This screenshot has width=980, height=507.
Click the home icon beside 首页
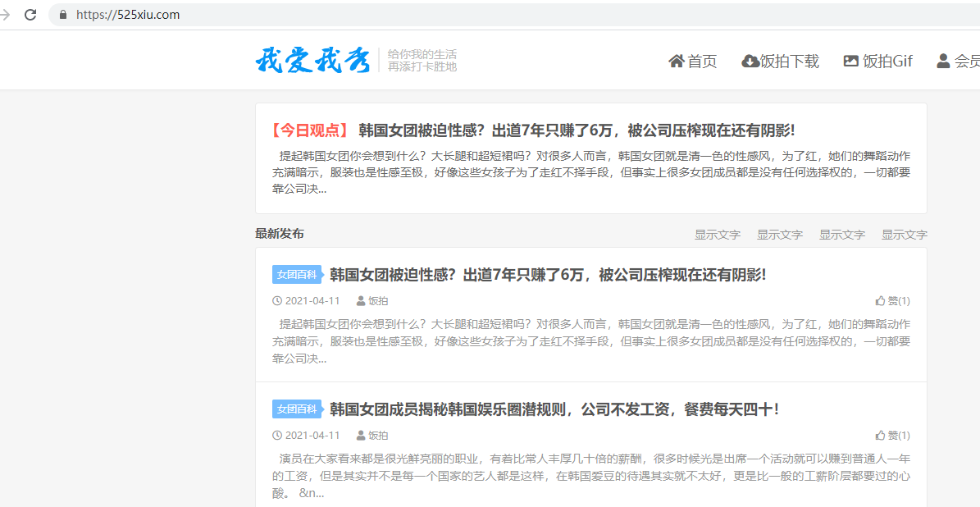point(677,61)
